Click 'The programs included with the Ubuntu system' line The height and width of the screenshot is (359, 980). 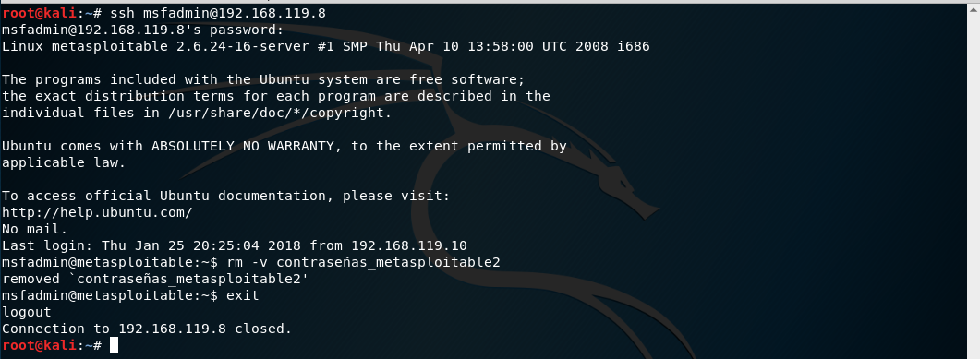click(x=263, y=80)
